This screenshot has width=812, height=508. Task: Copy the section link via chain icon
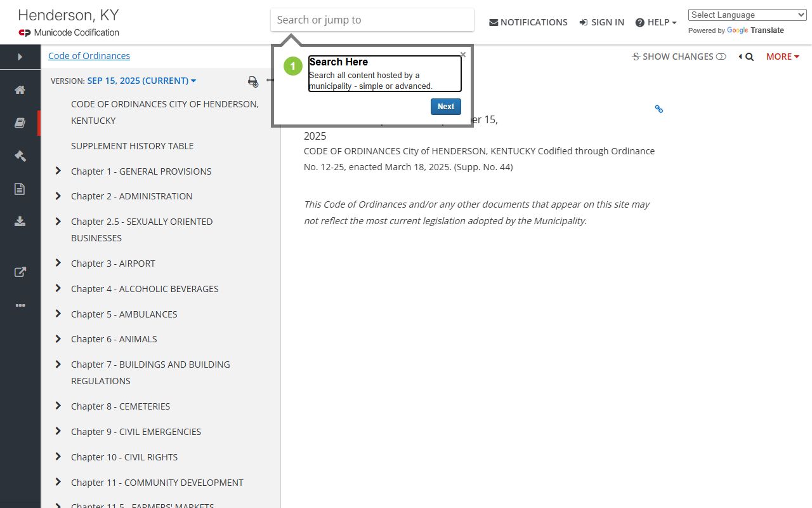point(658,109)
